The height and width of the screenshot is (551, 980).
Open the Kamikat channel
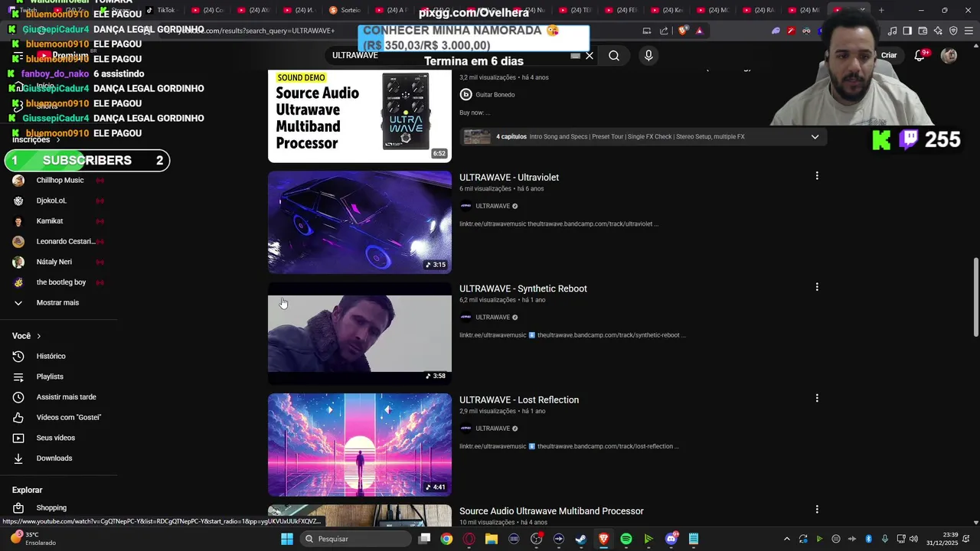click(x=50, y=221)
